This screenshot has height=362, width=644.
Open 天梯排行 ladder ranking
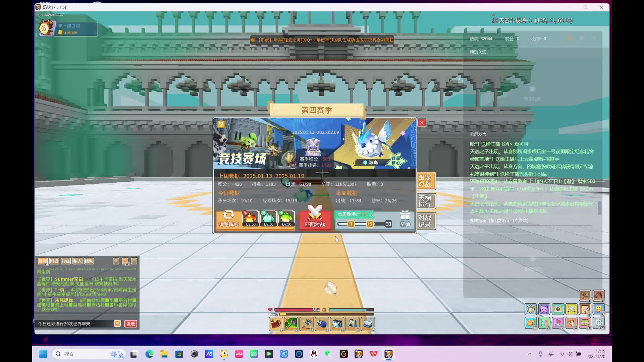pyautogui.click(x=425, y=201)
